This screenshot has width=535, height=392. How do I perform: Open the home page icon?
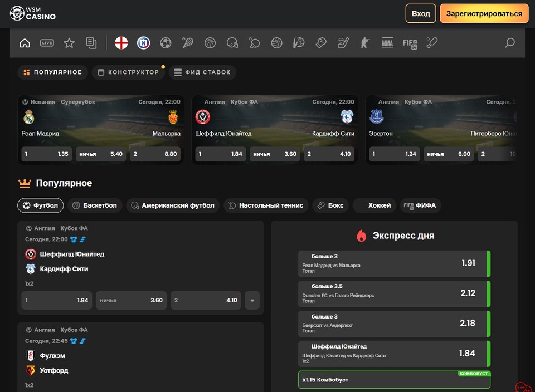tap(25, 43)
